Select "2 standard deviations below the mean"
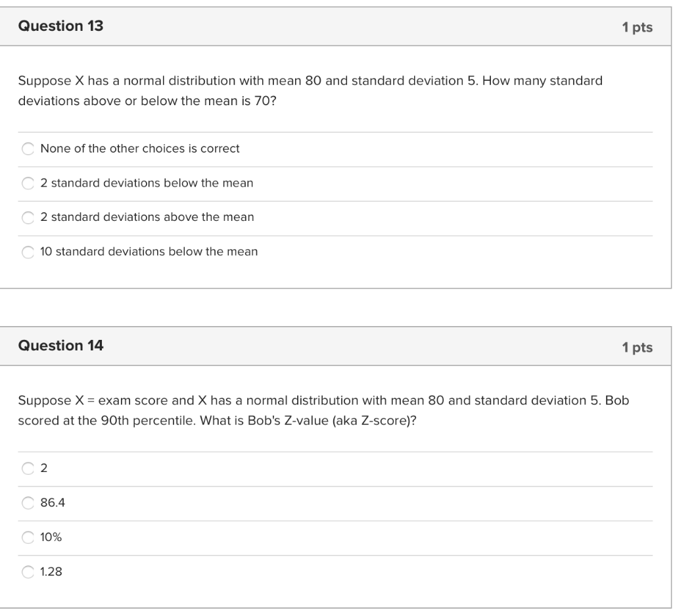The image size is (673, 616). [x=28, y=183]
